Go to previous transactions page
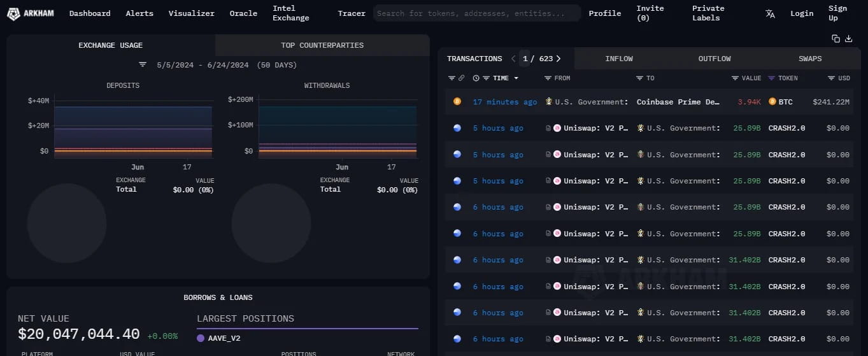Screen dimensions: 868x356 coord(513,59)
